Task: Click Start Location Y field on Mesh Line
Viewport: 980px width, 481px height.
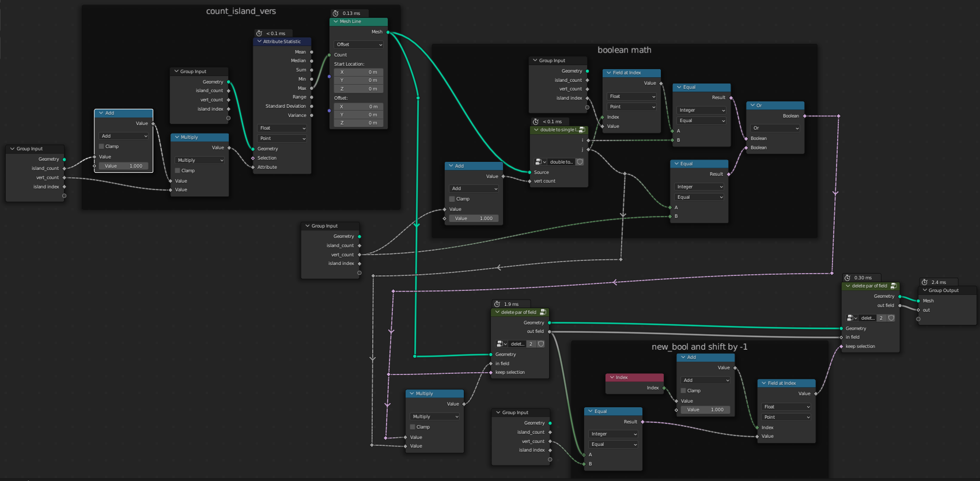Action: coord(358,80)
